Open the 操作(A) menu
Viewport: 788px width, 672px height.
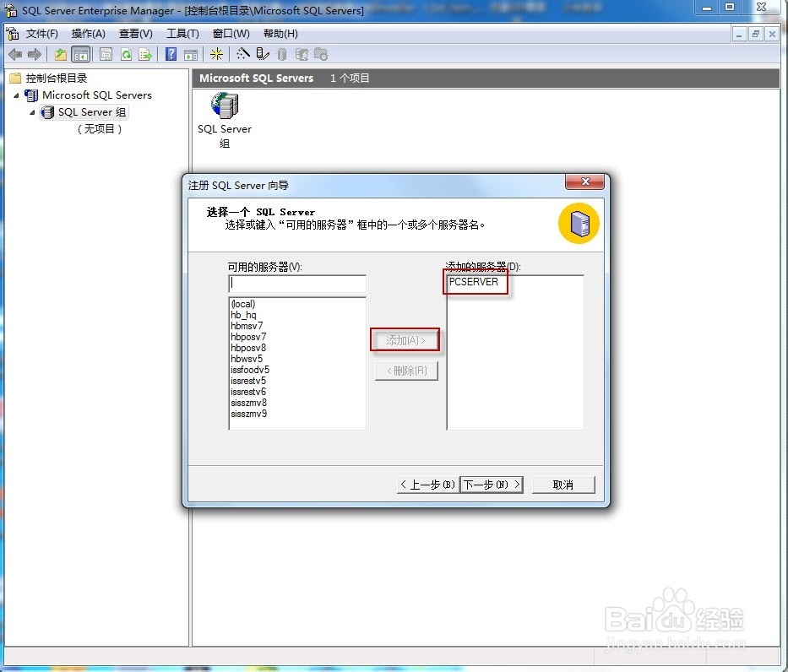89,34
